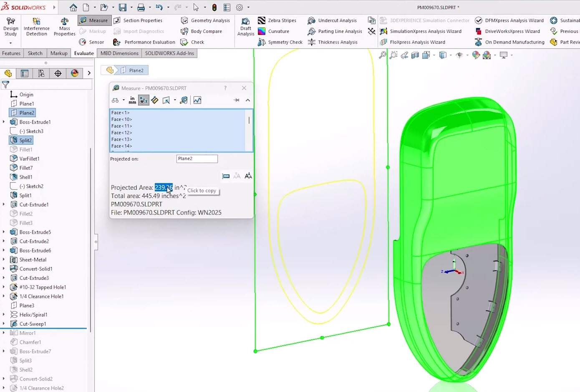The image size is (580, 392).
Task: Toggle Show XYZ Measurements in Measure dialog
Action: [144, 100]
